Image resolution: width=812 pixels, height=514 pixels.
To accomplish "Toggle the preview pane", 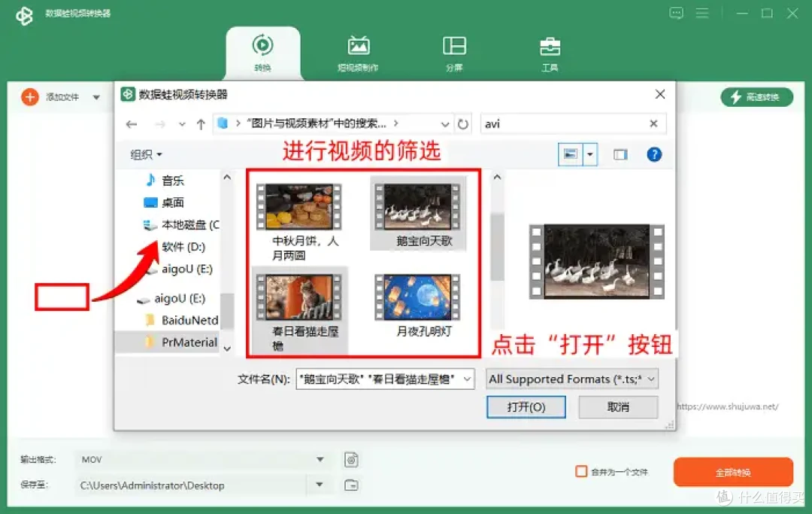I will tap(620, 154).
